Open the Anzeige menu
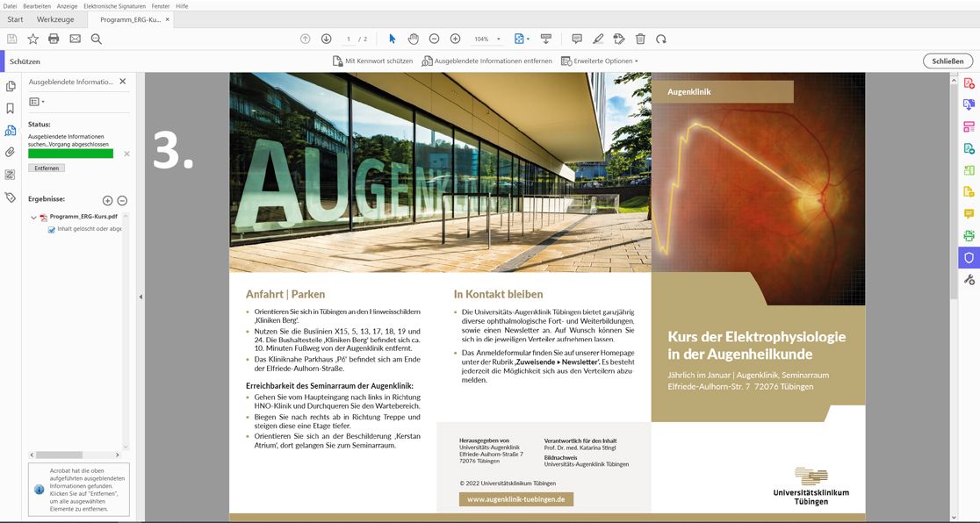This screenshot has width=980, height=523. (67, 5)
